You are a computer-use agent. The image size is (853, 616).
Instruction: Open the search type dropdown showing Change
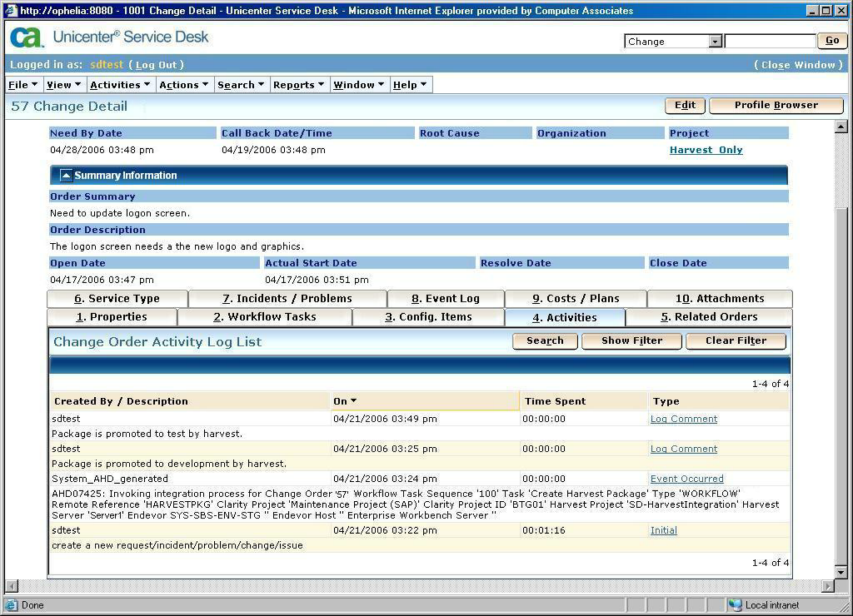[x=715, y=42]
